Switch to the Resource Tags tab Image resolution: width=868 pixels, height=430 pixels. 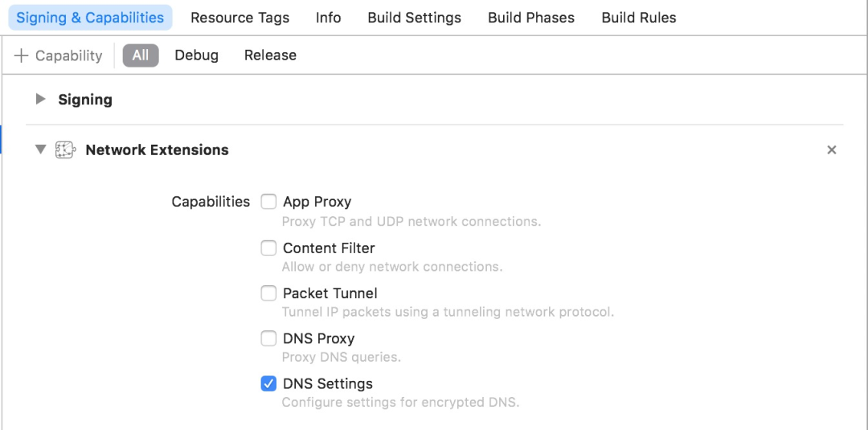[x=240, y=18]
